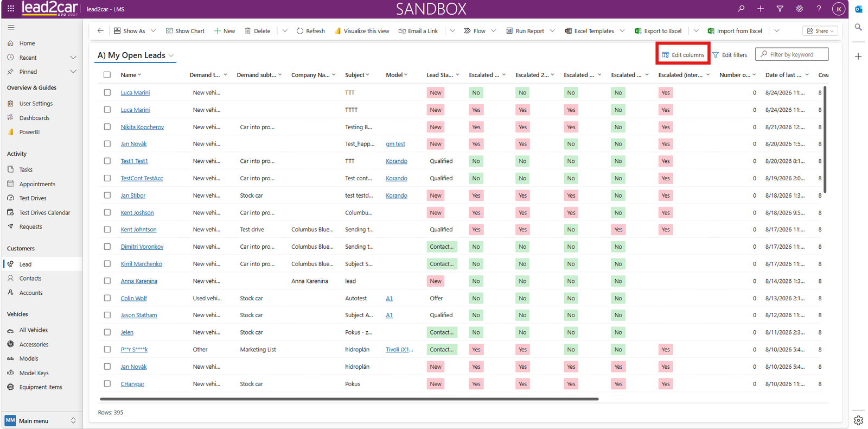Open the help question mark icon
This screenshot has width=868, height=429.
(x=819, y=9)
